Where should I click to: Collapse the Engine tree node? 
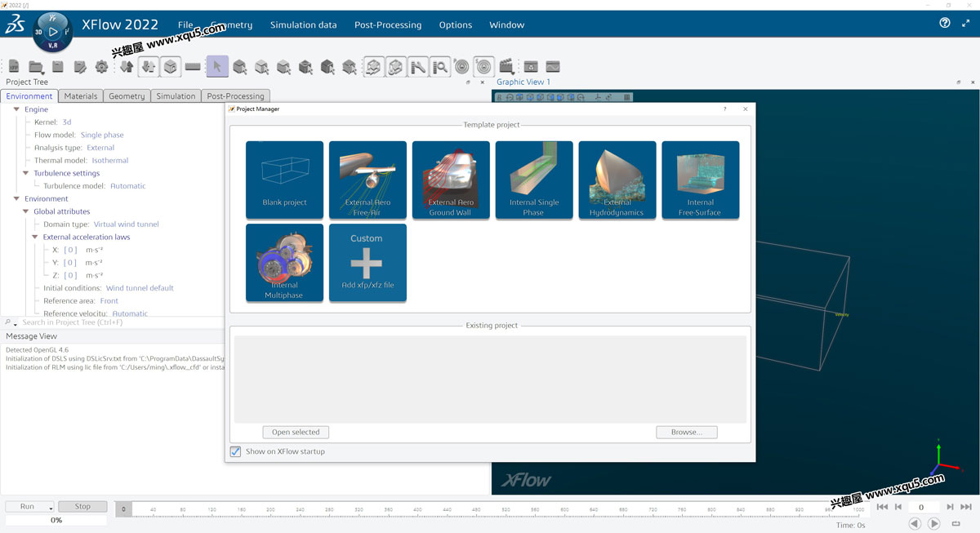(16, 109)
